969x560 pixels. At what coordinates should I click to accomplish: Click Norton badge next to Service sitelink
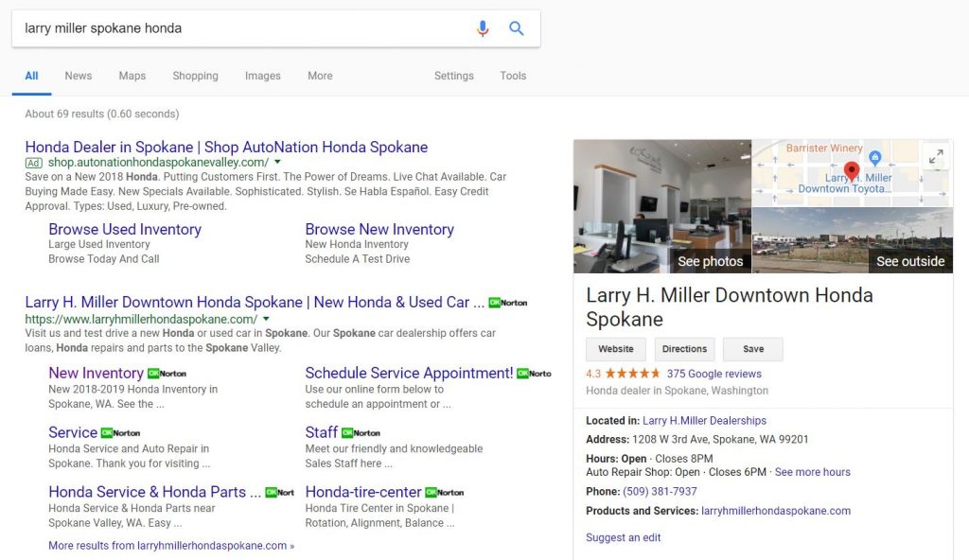pyautogui.click(x=120, y=432)
